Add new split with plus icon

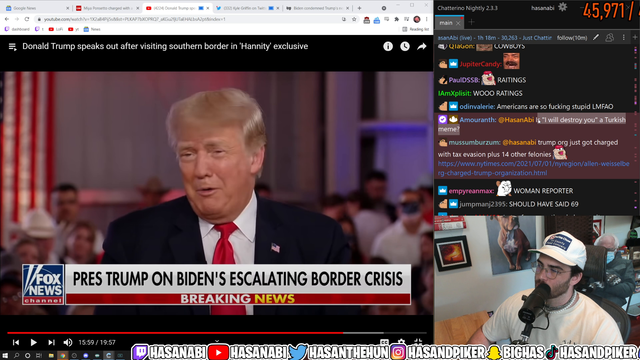click(635, 38)
